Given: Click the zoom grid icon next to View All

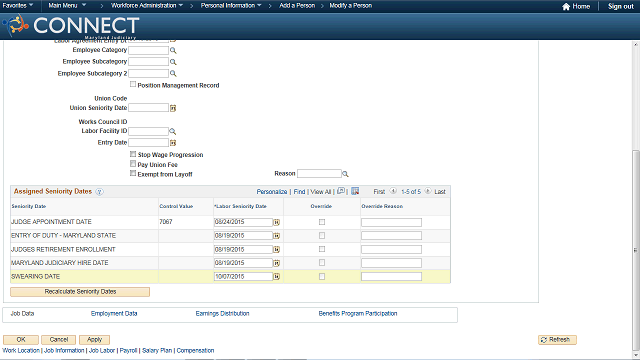Looking at the screenshot, I should tap(341, 191).
